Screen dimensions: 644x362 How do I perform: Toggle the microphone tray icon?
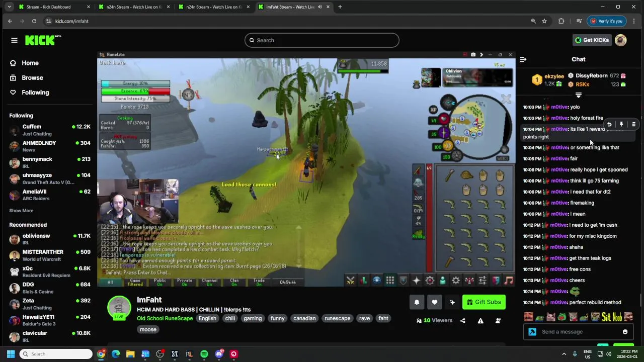tap(575, 354)
